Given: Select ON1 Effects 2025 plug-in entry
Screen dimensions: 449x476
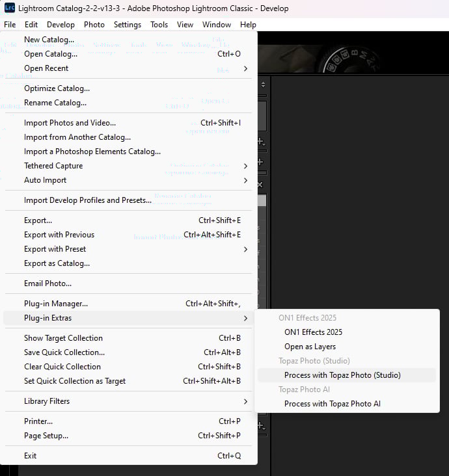Looking at the screenshot, I should coord(313,332).
